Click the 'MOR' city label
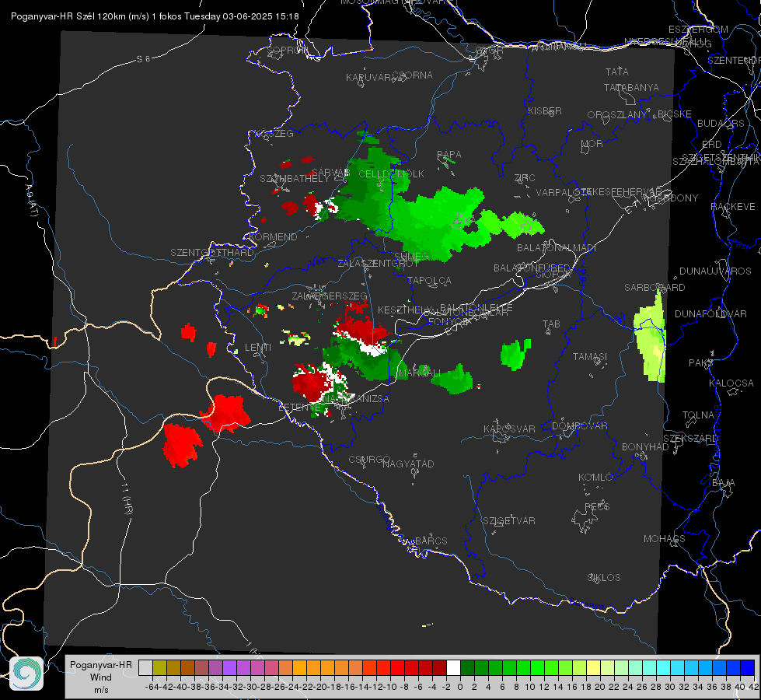Image resolution: width=761 pixels, height=700 pixels. click(x=592, y=143)
